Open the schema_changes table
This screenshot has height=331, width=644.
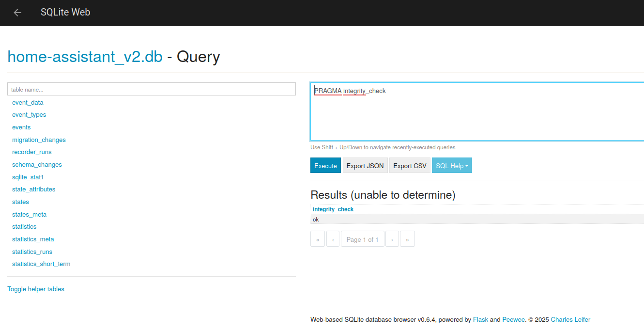(x=37, y=165)
